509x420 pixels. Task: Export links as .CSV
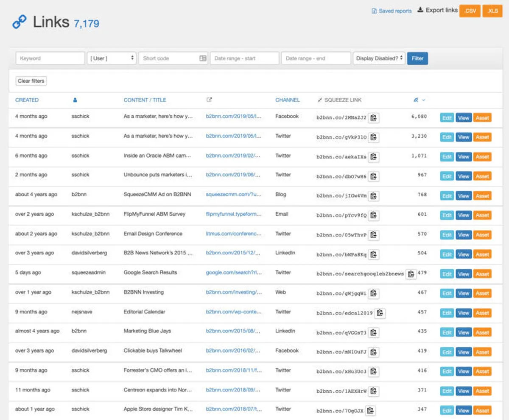point(470,11)
